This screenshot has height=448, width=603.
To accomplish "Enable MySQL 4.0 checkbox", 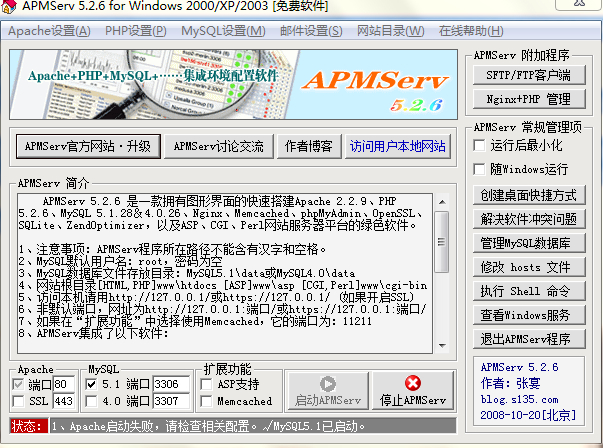I will 91,401.
